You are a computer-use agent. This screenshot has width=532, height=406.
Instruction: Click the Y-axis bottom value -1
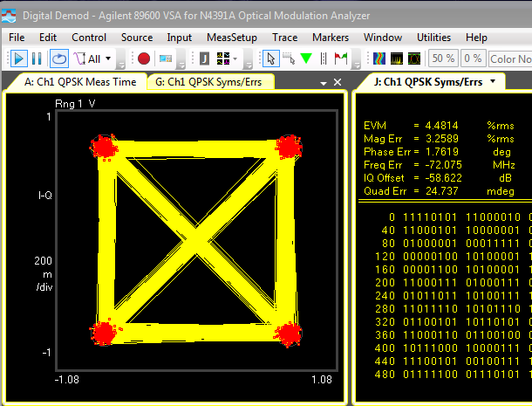click(x=46, y=353)
